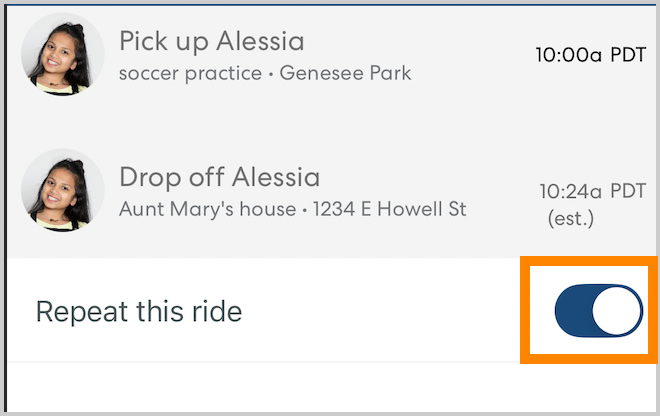Click the 10:24a drop-off time
This screenshot has height=416, width=660.
(571, 190)
